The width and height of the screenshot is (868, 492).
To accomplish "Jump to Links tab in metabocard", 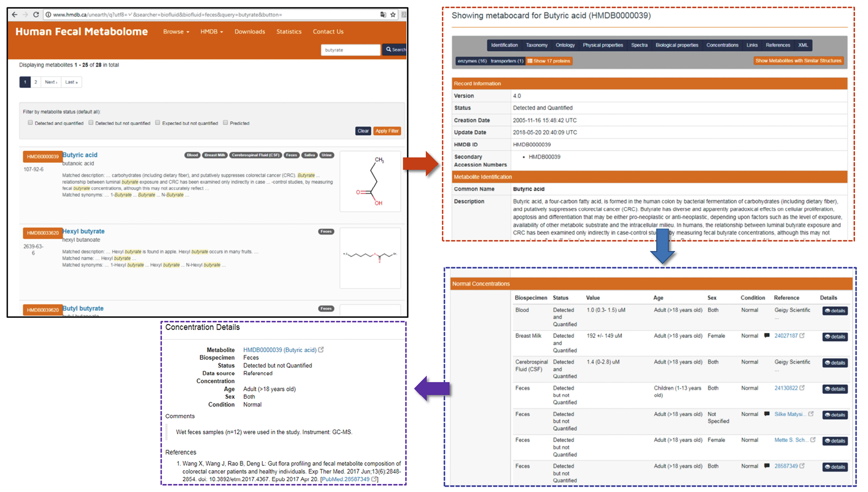I will tap(752, 45).
